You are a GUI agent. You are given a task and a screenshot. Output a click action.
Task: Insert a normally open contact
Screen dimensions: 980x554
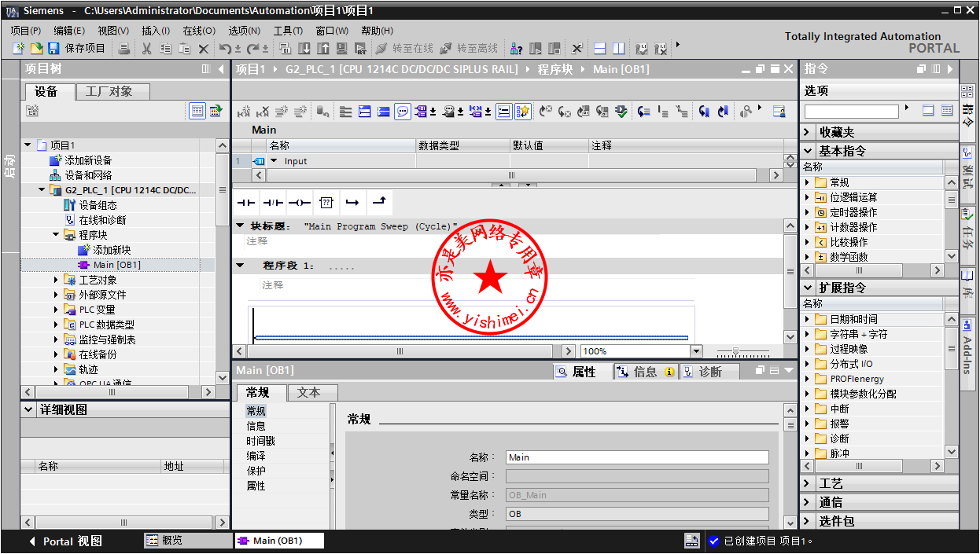pyautogui.click(x=246, y=203)
